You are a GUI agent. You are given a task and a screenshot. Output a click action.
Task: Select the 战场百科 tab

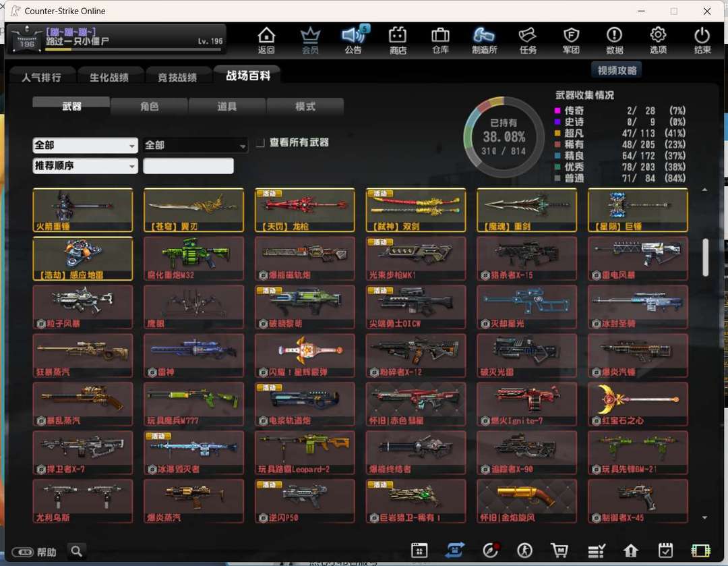coord(247,76)
